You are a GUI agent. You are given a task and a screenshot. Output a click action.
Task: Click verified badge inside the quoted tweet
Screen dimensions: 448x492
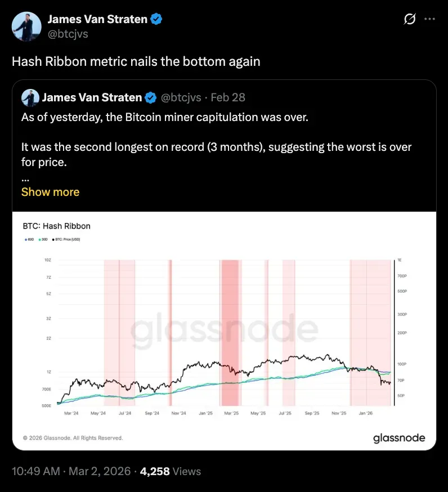(150, 97)
